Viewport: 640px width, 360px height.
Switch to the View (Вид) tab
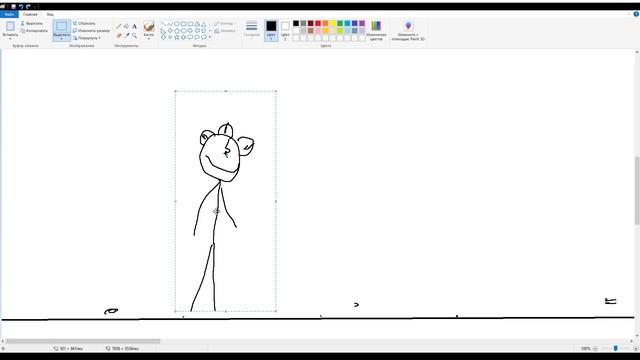[50, 14]
